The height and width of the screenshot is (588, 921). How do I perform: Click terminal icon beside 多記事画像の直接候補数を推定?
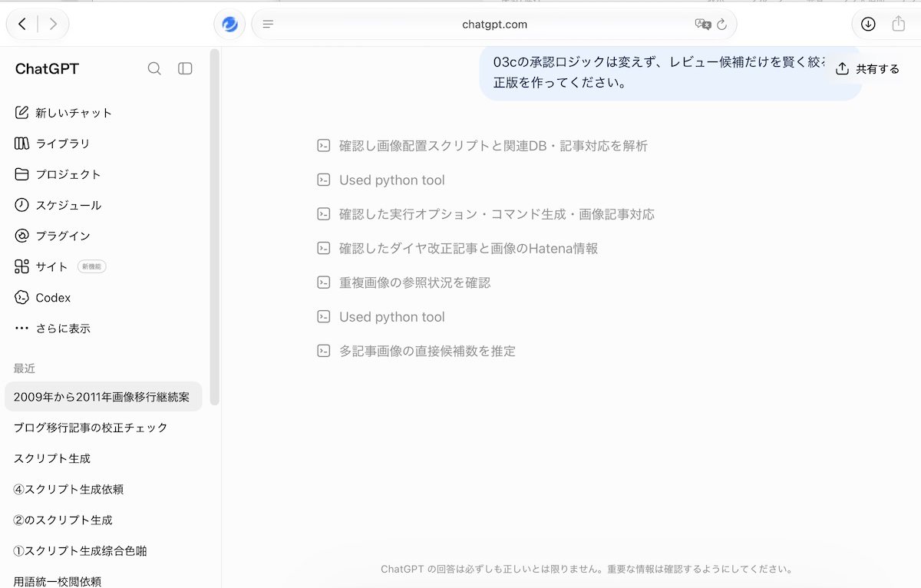point(324,351)
